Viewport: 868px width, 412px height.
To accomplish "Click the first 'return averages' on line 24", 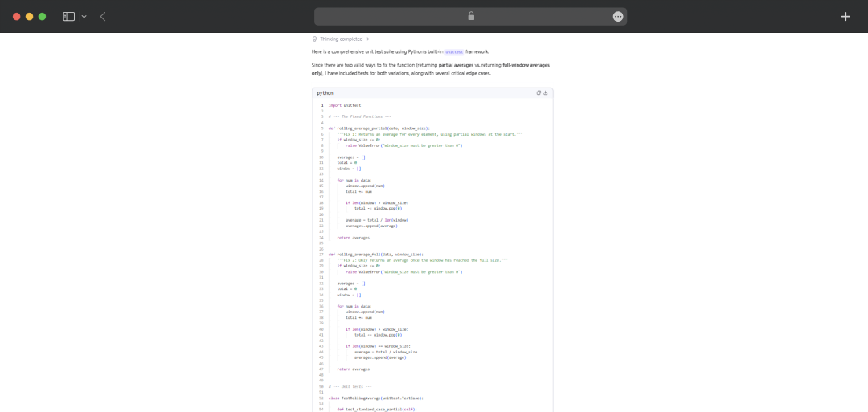I will (353, 237).
